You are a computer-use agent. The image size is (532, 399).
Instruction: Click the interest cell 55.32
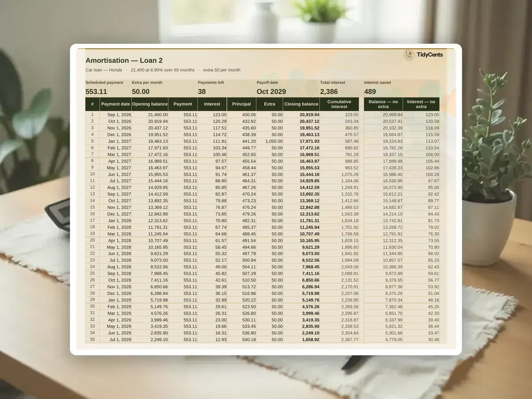pos(212,254)
